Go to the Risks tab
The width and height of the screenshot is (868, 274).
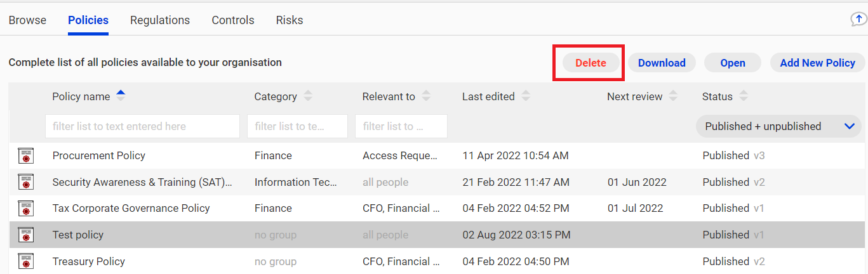pos(290,20)
